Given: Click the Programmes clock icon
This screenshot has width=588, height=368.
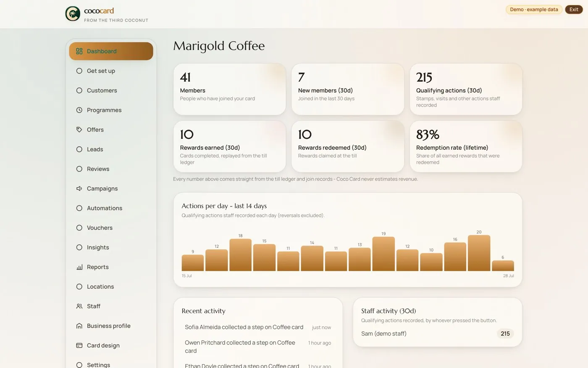Looking at the screenshot, I should 79,110.
